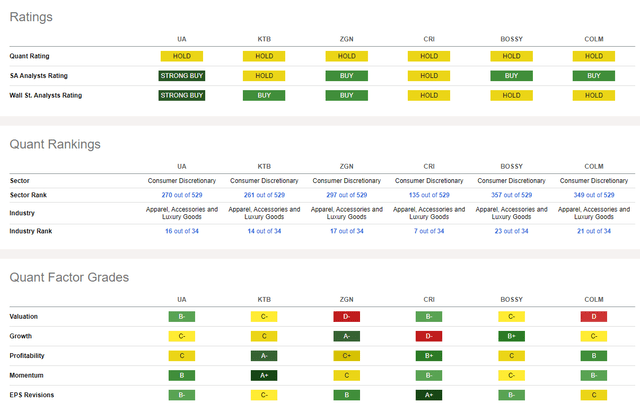
Task: Open CRI industry rank 7 out of 34
Action: [429, 231]
